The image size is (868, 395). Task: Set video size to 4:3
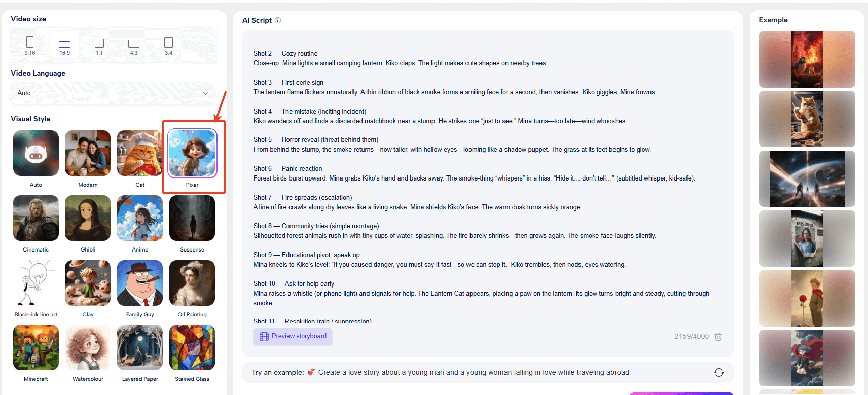tap(134, 45)
